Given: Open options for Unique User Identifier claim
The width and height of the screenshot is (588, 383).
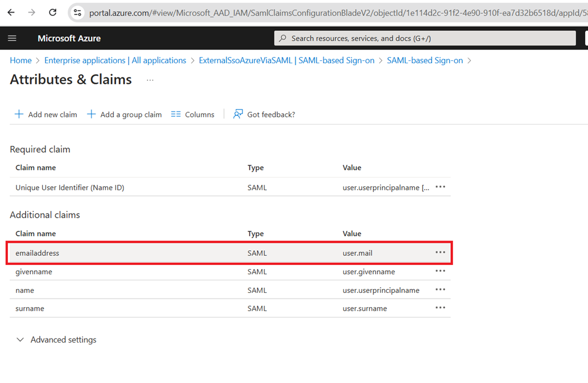Looking at the screenshot, I should [x=440, y=186].
